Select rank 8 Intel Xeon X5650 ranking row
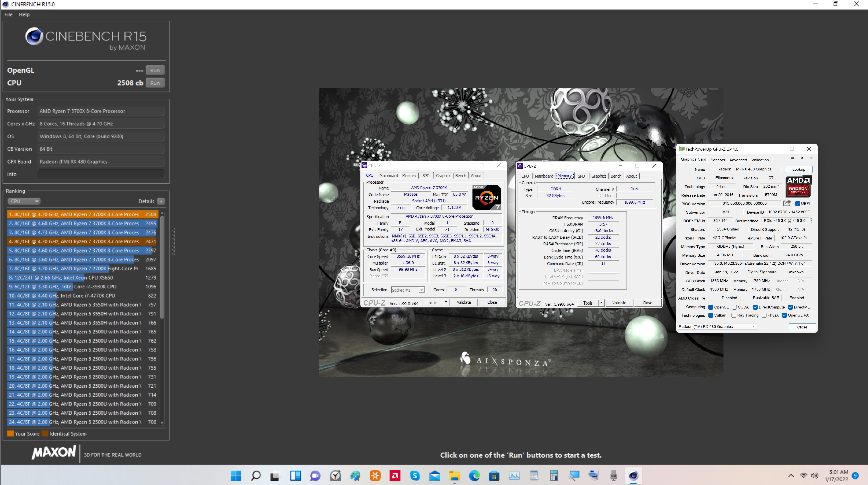The width and height of the screenshot is (868, 485). click(x=83, y=278)
